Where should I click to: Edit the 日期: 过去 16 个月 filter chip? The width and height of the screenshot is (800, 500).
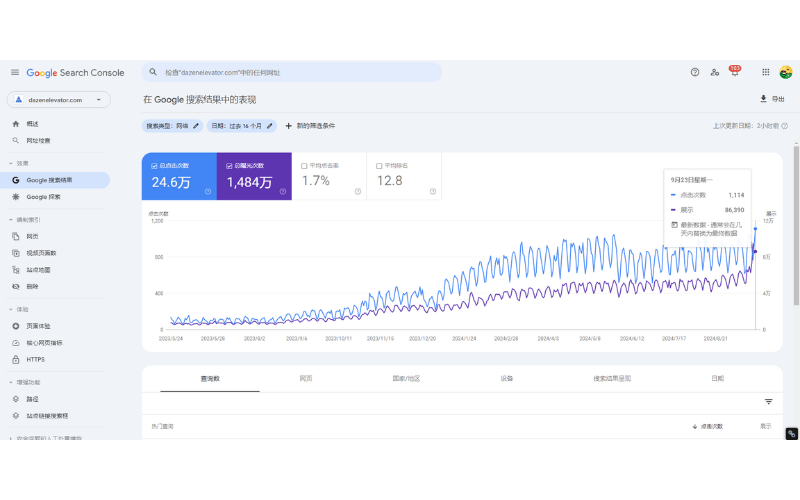241,126
